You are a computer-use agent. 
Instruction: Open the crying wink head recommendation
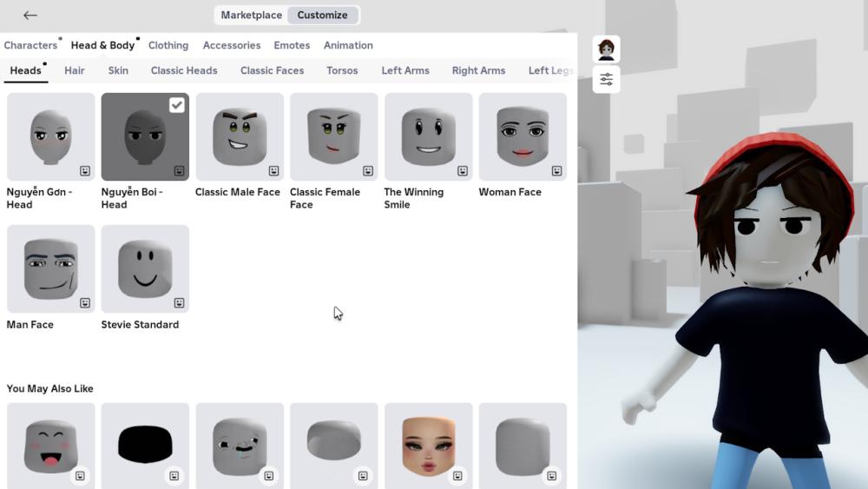(240, 446)
